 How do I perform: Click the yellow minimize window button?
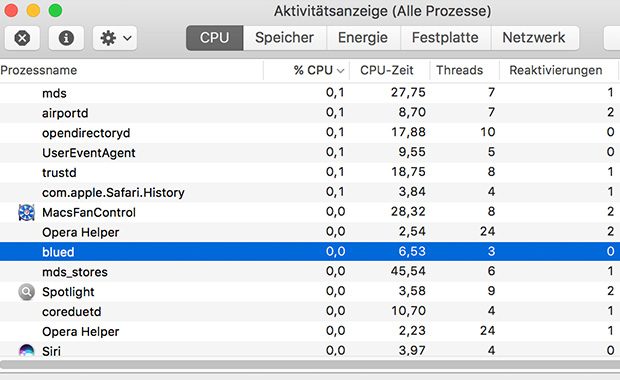[x=33, y=11]
